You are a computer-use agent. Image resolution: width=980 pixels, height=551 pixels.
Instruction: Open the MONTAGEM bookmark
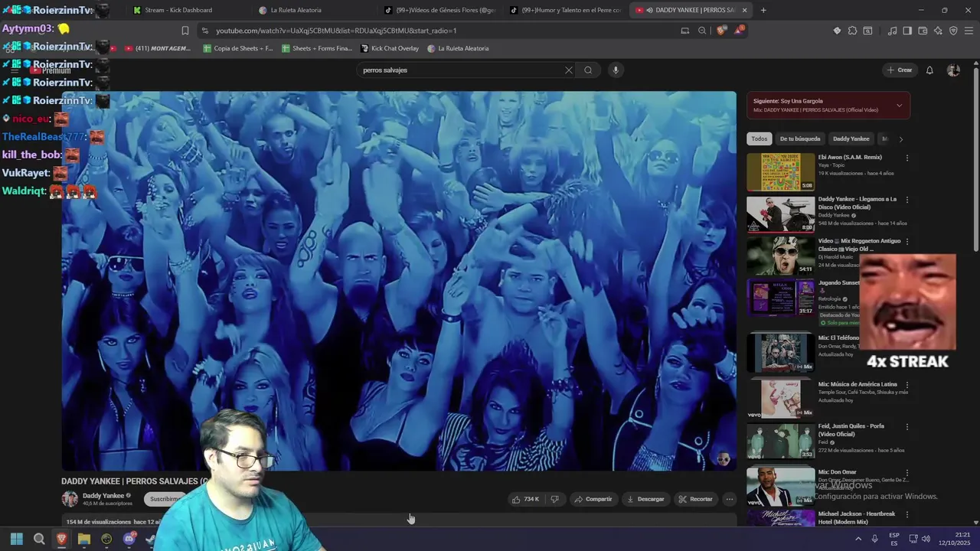tap(157, 48)
